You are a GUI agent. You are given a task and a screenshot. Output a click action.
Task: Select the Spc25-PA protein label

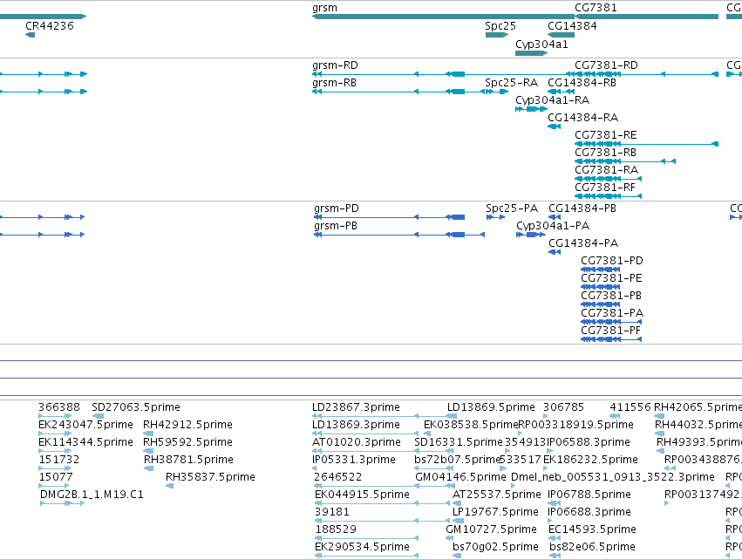click(512, 208)
